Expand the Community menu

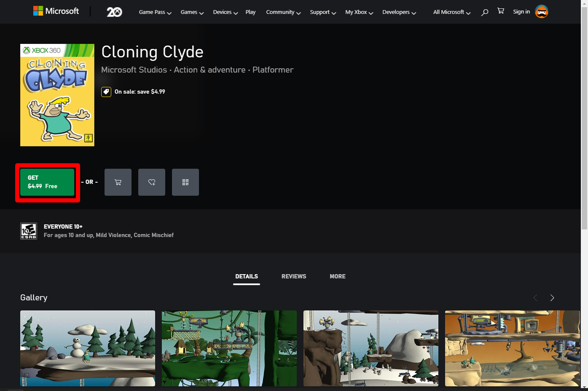point(283,12)
